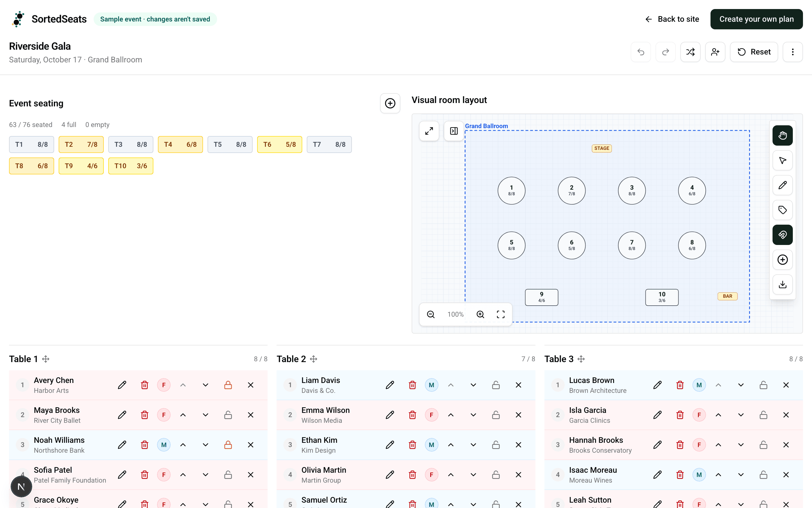Select the hand pan tool

pos(782,135)
